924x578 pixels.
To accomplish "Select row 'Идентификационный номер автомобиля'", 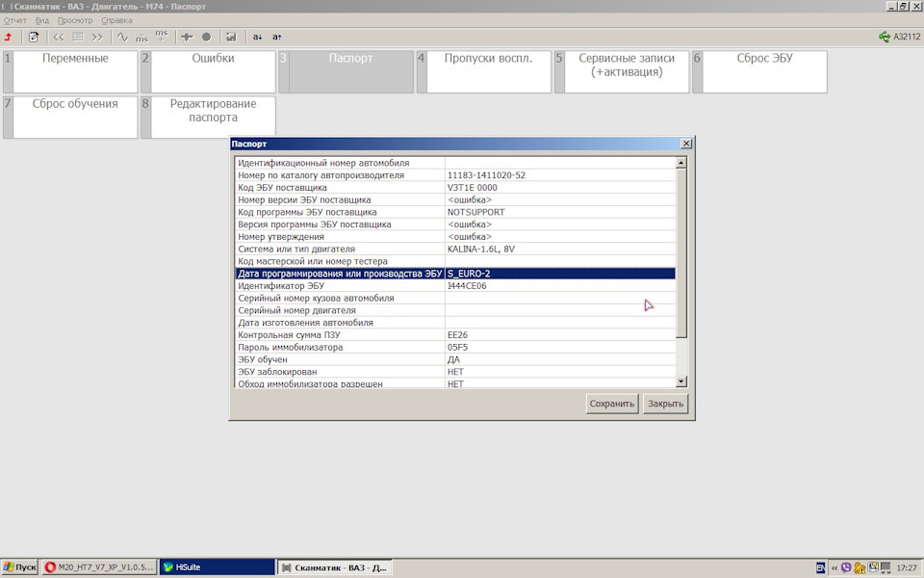I will click(x=455, y=163).
